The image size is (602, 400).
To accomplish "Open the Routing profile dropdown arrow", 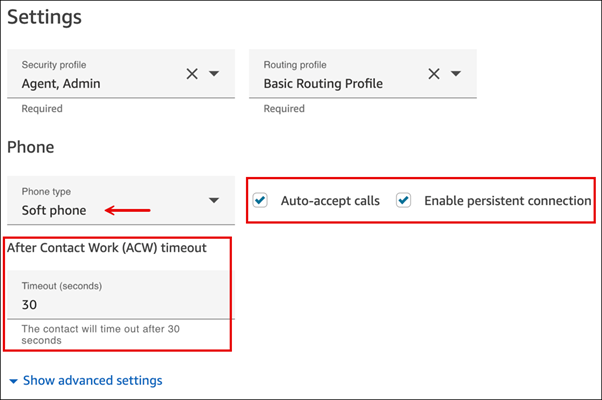I will tap(456, 74).
